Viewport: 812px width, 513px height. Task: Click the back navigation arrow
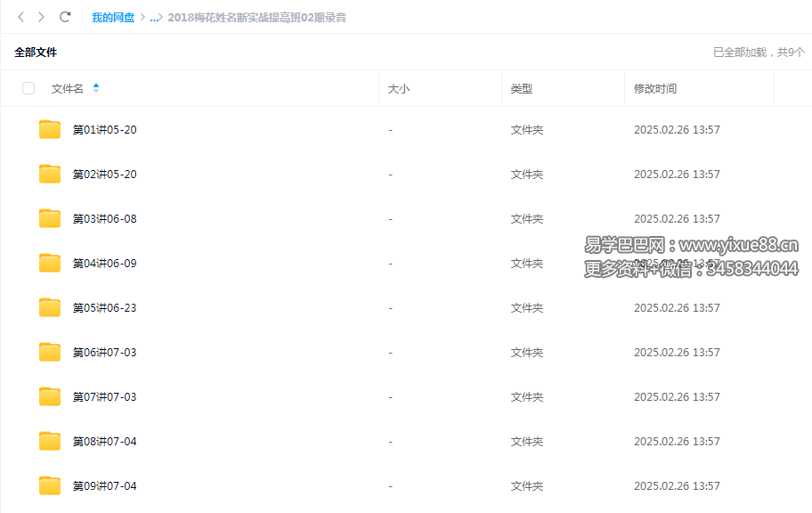click(20, 16)
